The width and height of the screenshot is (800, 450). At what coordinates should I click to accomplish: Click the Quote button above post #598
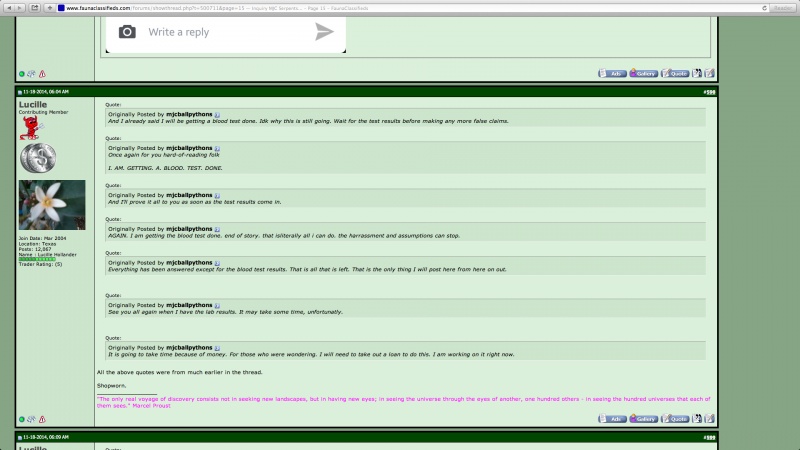point(675,73)
